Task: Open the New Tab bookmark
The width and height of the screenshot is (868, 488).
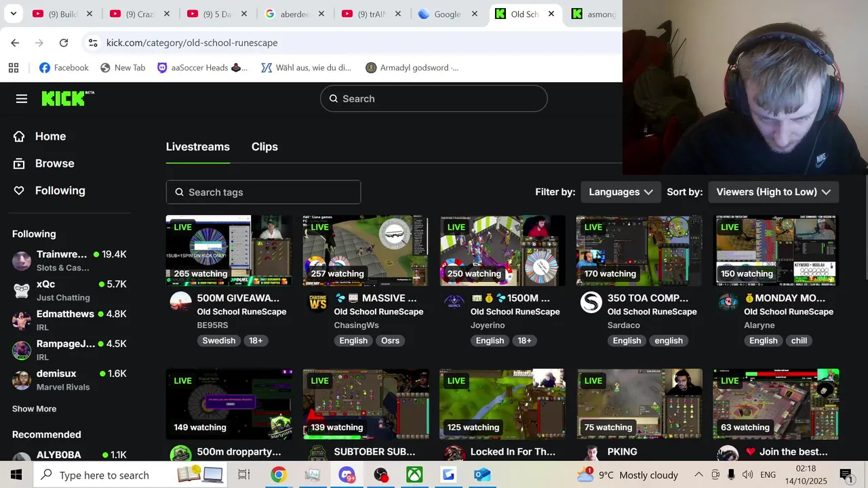Action: 123,68
